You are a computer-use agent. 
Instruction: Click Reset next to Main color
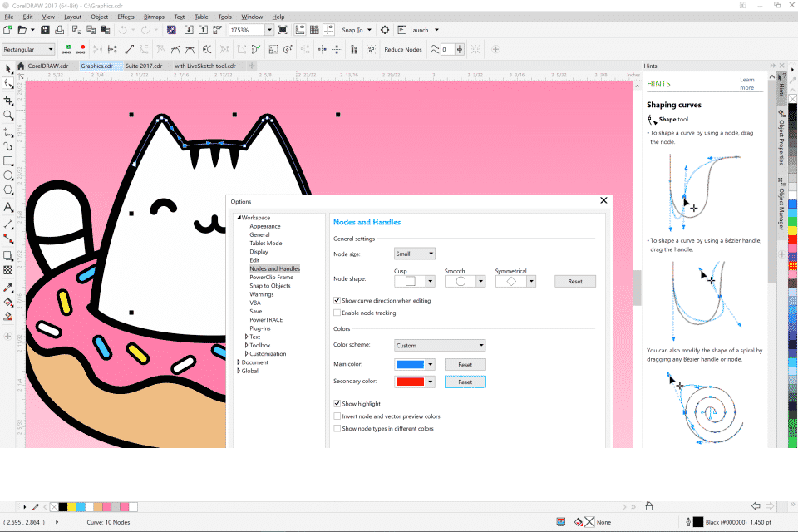[465, 365]
